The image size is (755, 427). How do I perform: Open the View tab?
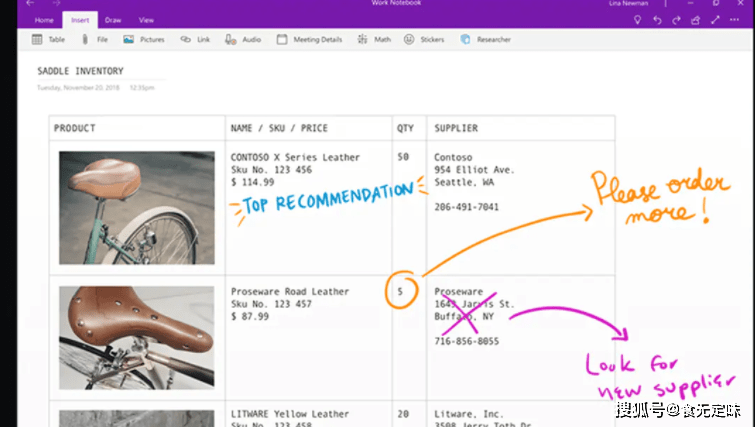[146, 20]
